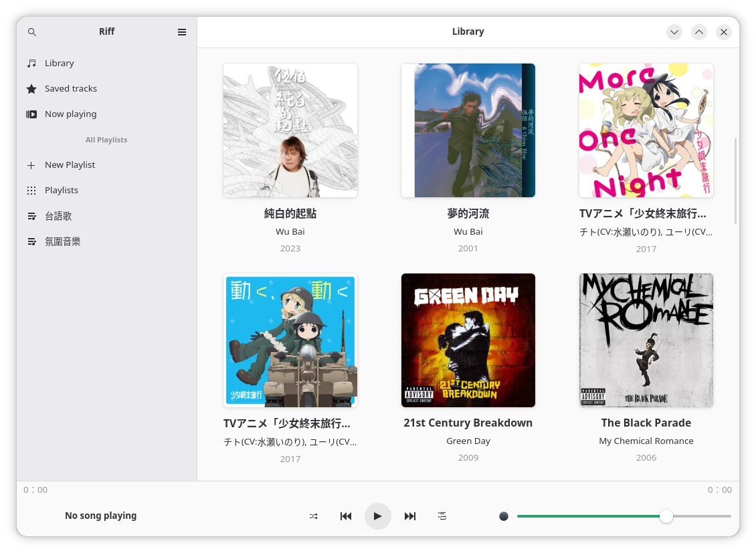The image size is (756, 553).
Task: Create a New Playlist
Action: 70,165
